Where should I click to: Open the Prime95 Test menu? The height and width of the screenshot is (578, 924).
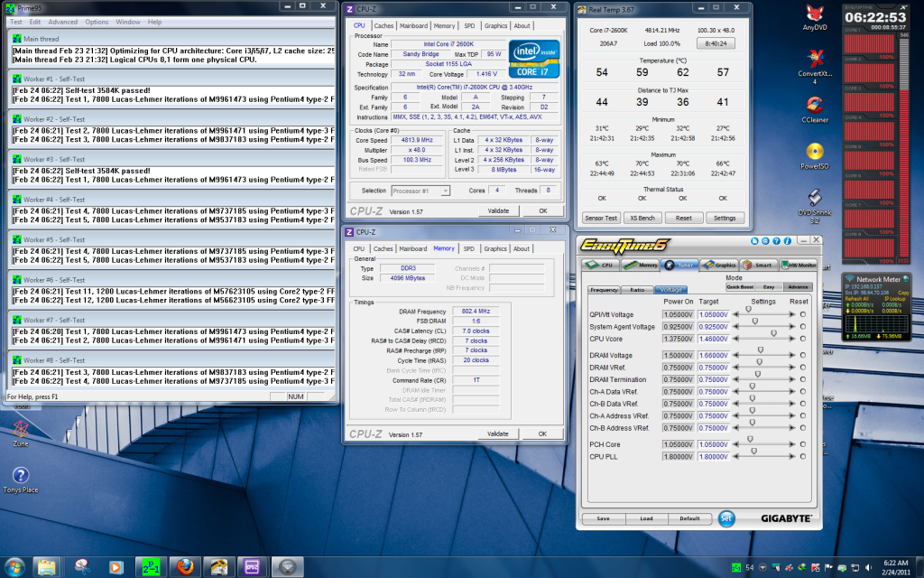[x=16, y=22]
